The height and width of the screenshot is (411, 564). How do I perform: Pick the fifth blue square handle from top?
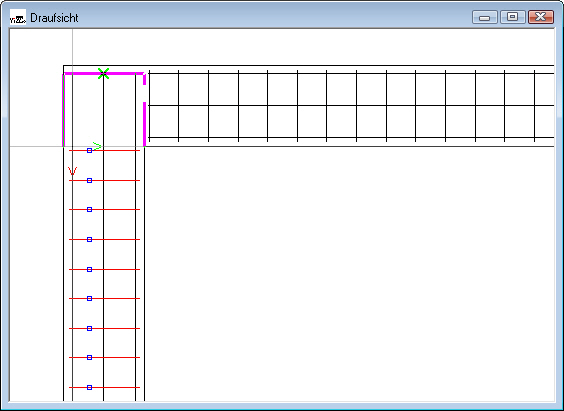pyautogui.click(x=90, y=269)
